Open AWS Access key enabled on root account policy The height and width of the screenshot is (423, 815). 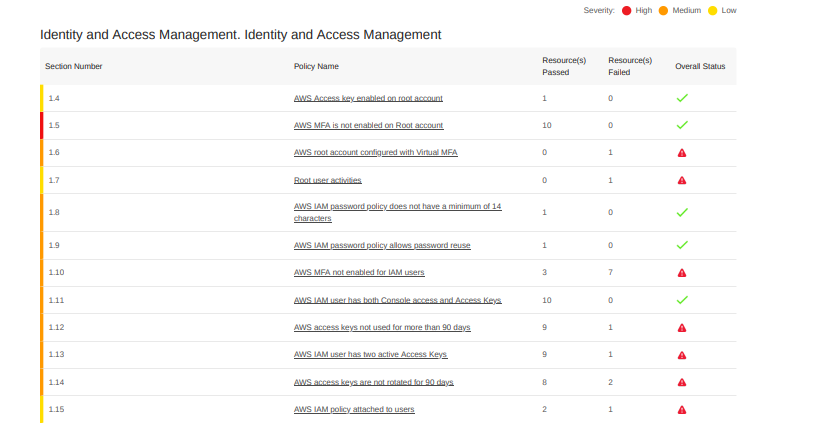click(x=368, y=98)
